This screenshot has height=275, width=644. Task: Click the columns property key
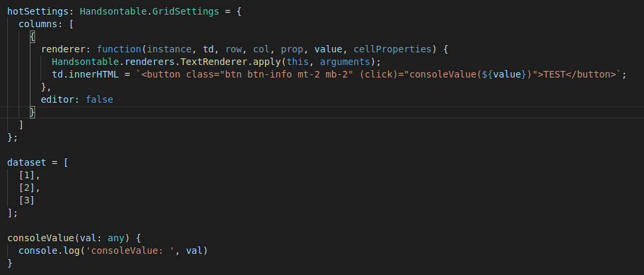point(38,24)
